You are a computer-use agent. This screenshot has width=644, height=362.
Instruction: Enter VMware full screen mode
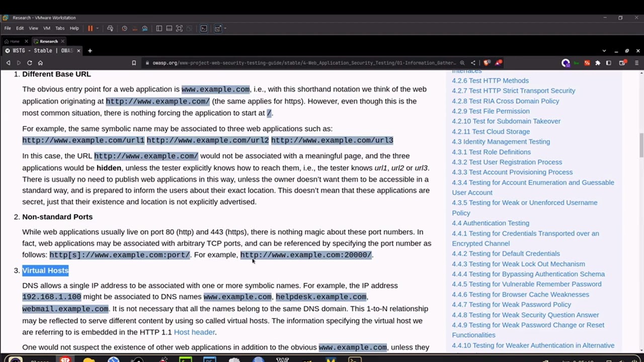click(x=179, y=28)
